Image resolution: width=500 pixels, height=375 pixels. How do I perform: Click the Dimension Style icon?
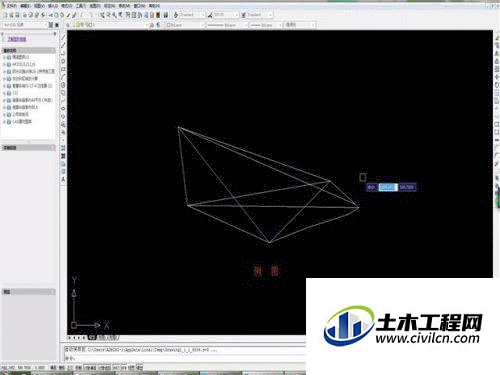pyautogui.click(x=210, y=15)
